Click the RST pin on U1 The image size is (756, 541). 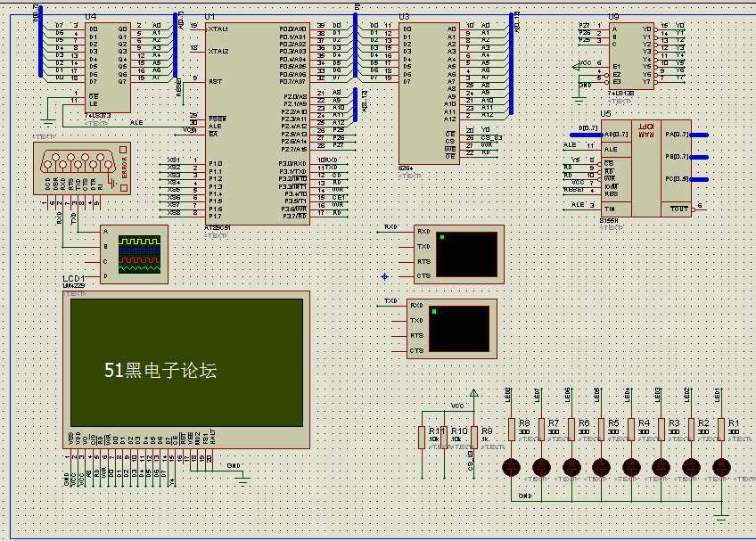[215, 81]
